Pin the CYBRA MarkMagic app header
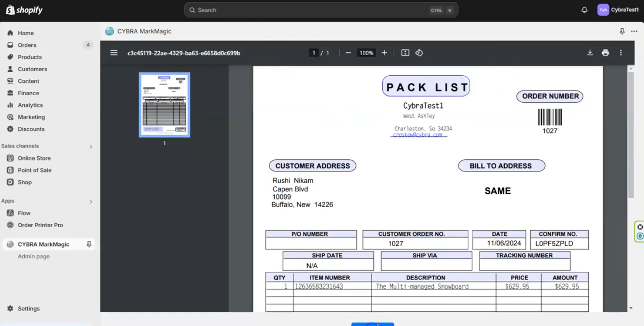 [x=622, y=31]
